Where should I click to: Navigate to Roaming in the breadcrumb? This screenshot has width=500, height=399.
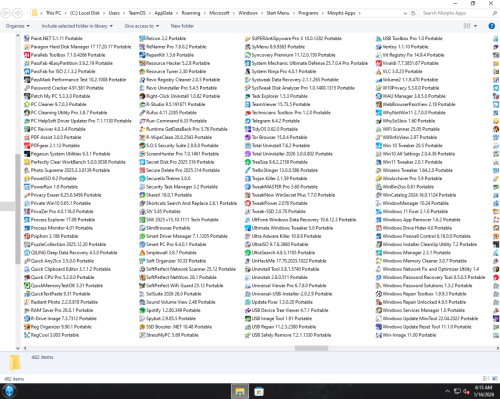[x=191, y=13]
